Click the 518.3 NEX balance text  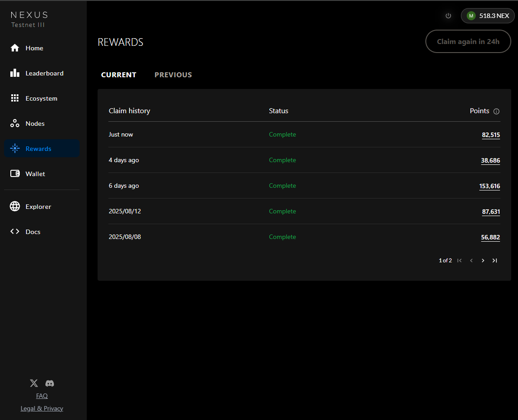494,16
